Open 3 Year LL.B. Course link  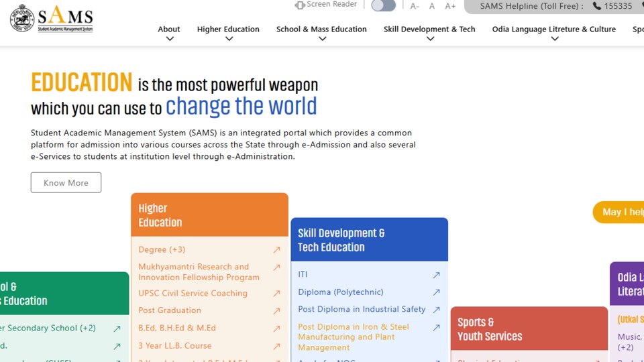point(175,346)
